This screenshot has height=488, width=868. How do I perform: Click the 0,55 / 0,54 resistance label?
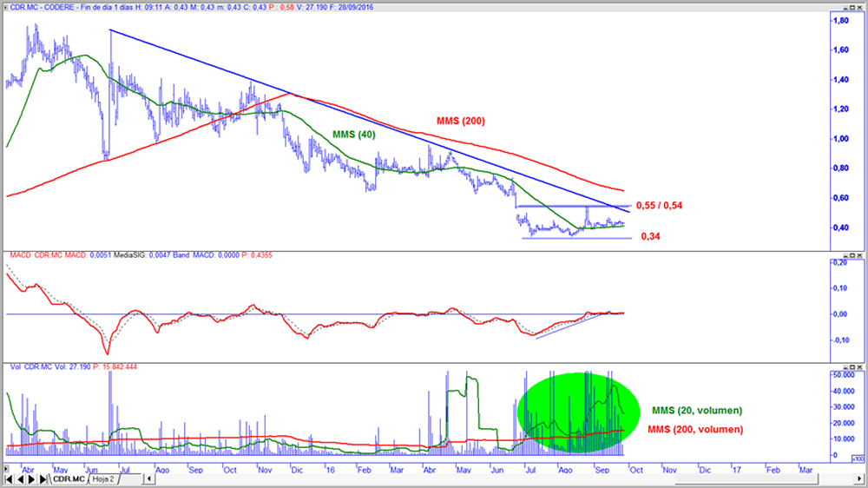tap(660, 206)
